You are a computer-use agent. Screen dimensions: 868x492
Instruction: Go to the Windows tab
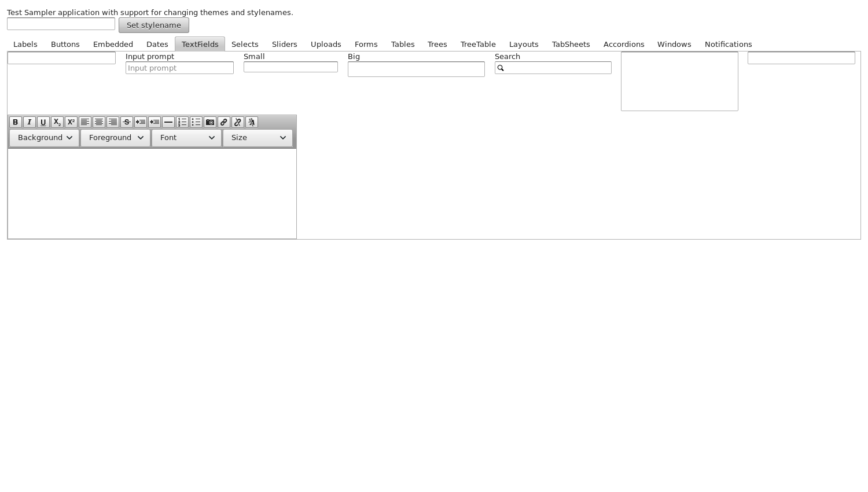(x=674, y=45)
